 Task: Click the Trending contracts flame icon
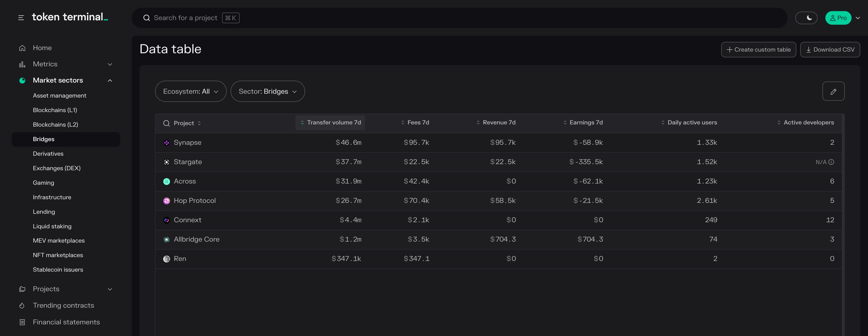(x=22, y=305)
